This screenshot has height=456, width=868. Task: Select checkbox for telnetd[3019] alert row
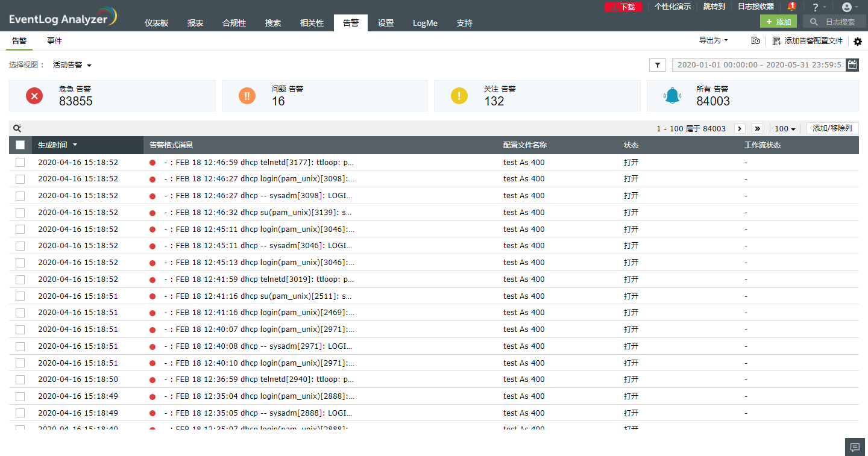click(x=20, y=280)
